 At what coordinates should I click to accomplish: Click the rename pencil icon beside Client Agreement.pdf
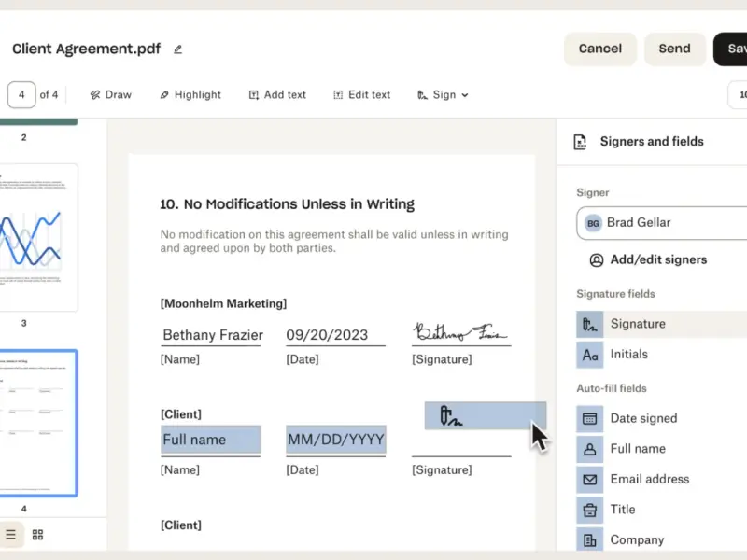(x=177, y=49)
